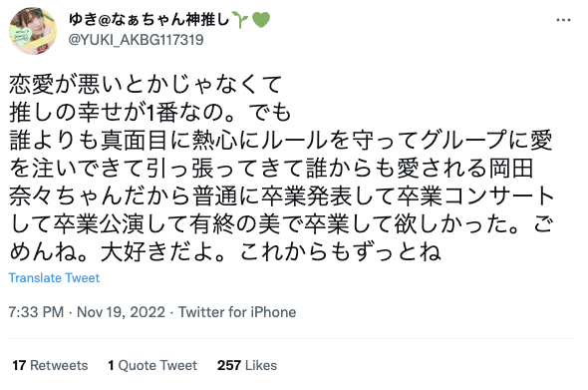588x390 pixels.
Task: Open the profile avatar of ゆき
Action: click(x=33, y=31)
